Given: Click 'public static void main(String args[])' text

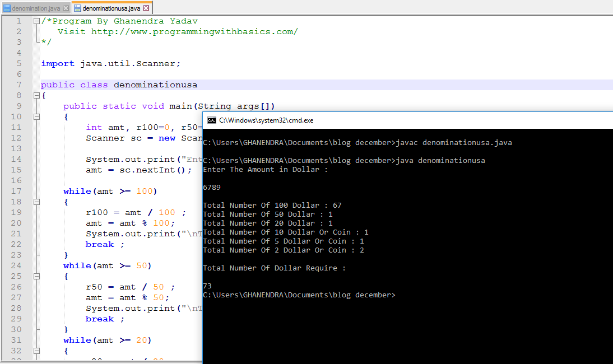Looking at the screenshot, I should point(169,106).
